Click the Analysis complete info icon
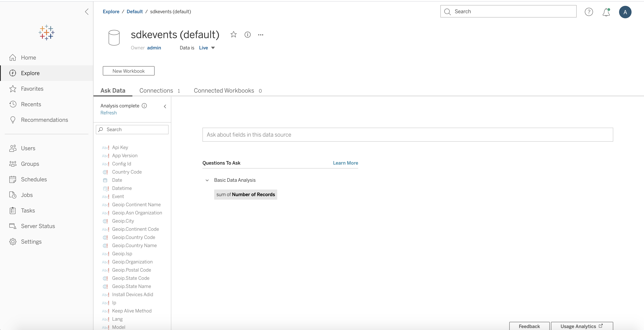Viewport: 644px width, 330px height. 144,106
